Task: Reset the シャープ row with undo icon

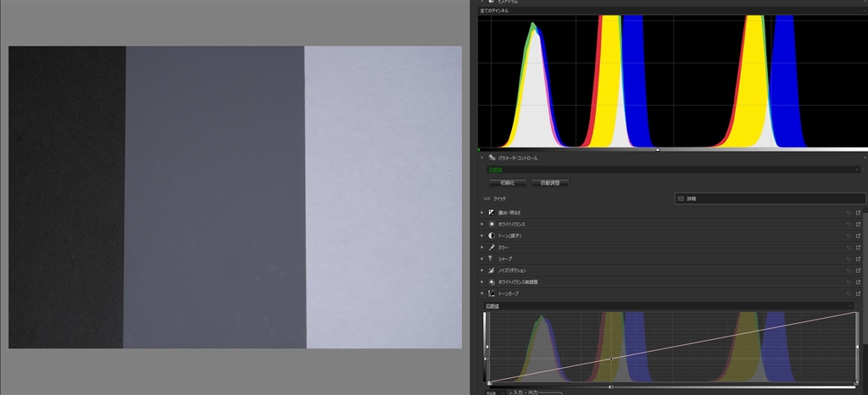Action: coord(849,259)
